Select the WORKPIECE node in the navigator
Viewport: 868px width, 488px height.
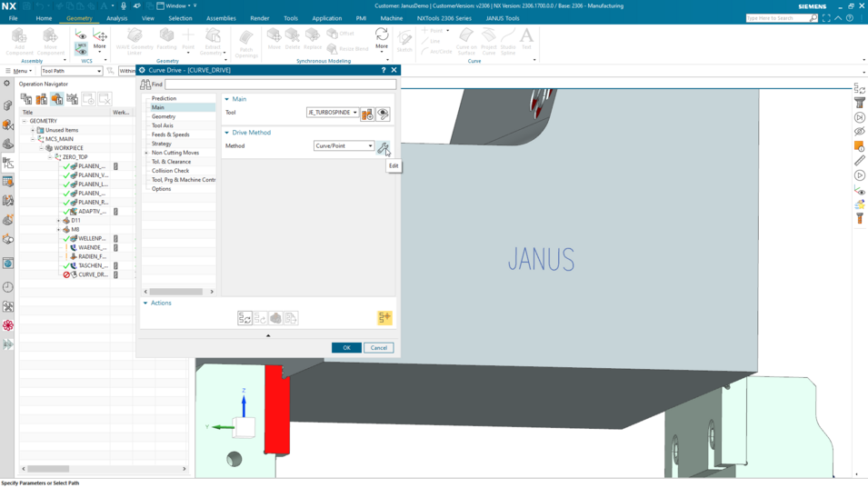pos(68,148)
